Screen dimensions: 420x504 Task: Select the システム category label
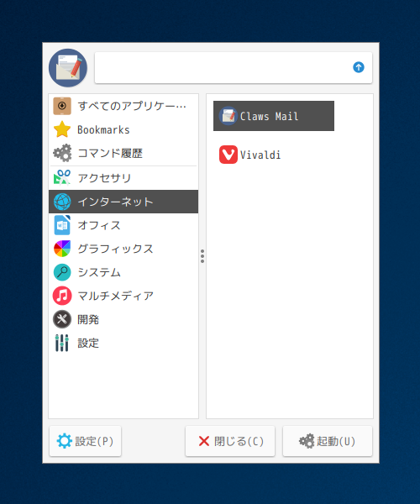tap(99, 272)
